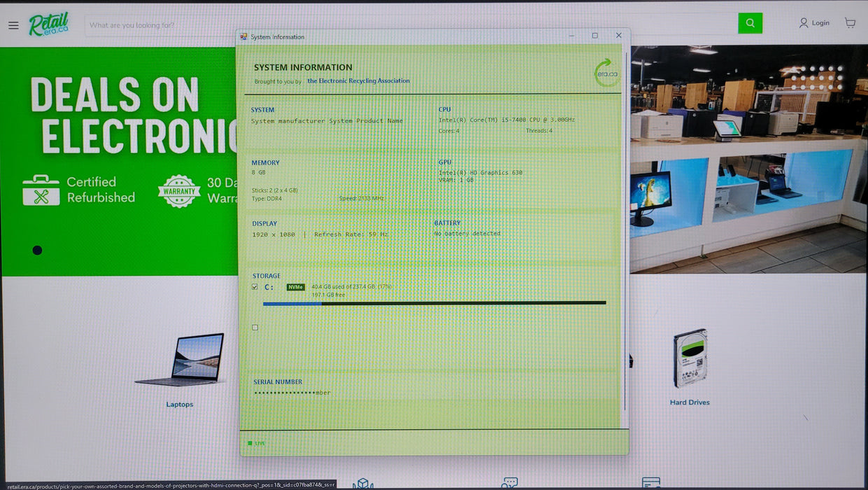Image resolution: width=868 pixels, height=490 pixels.
Task: Click the '1920 x 1080' display resolution text
Action: 273,234
